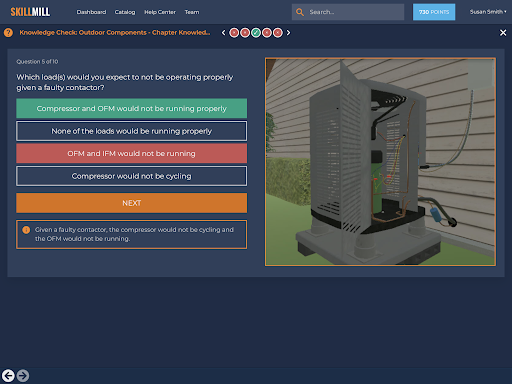The width and height of the screenshot is (512, 384).
Task: Go to next question with right chevron
Action: point(288,33)
